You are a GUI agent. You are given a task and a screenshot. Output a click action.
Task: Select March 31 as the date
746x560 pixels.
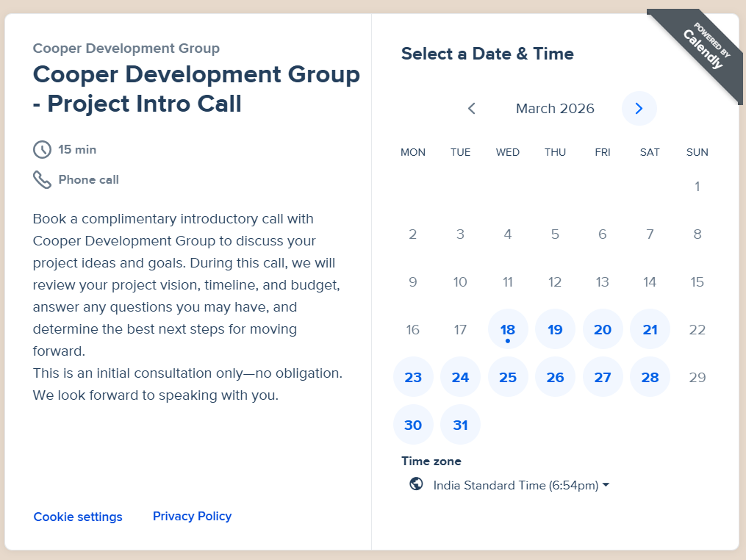pyautogui.click(x=460, y=425)
